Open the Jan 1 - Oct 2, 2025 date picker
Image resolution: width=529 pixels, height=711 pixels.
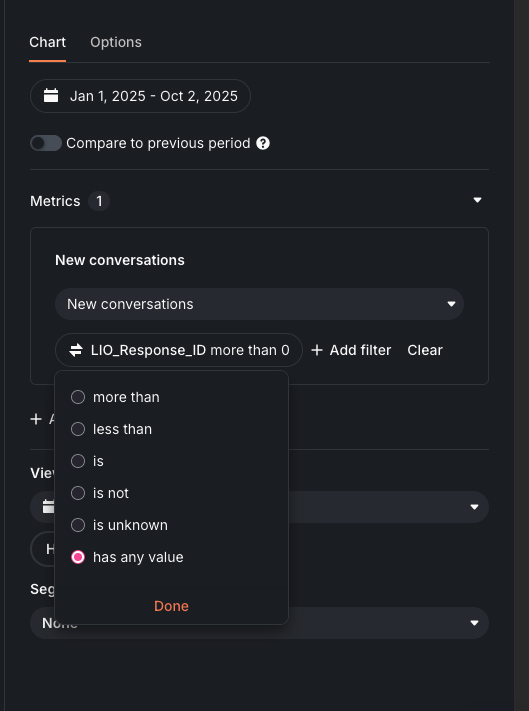coord(140,96)
